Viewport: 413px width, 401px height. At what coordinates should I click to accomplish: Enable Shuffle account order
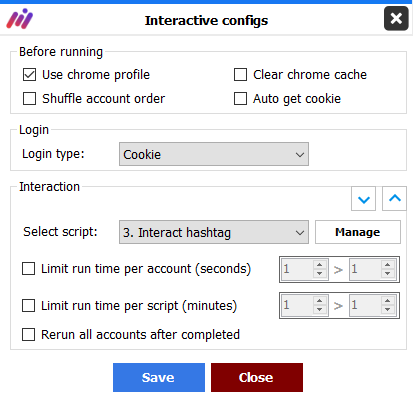29,99
